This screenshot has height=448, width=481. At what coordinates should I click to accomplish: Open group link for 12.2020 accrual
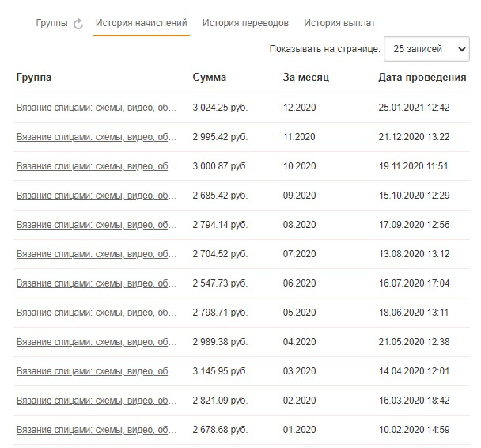pos(97,108)
